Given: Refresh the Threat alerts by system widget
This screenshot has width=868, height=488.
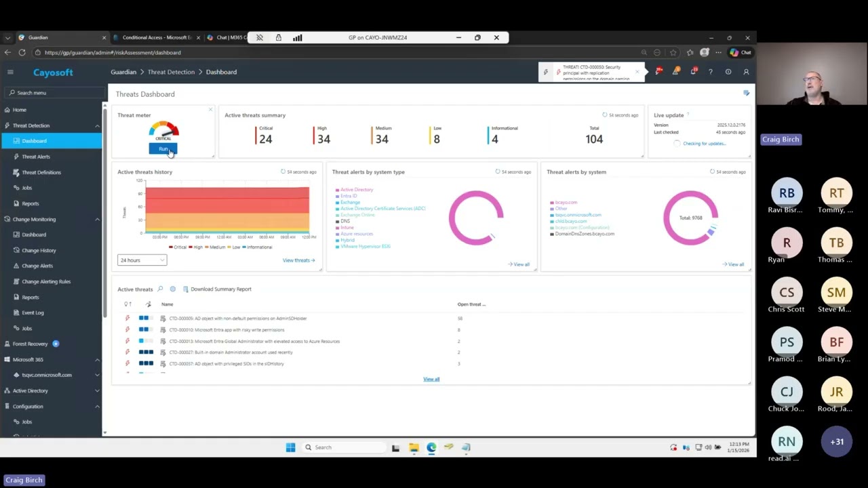Looking at the screenshot, I should click(x=712, y=172).
